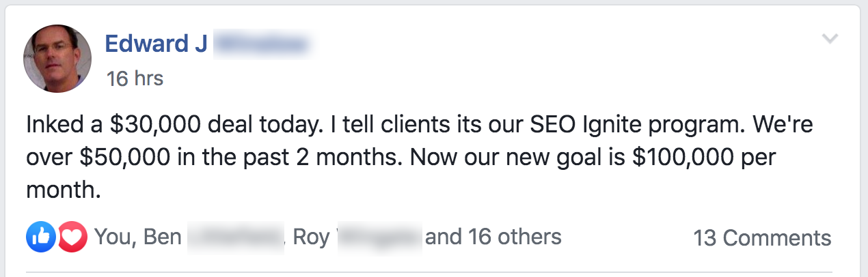
Task: Click the blurred surname beside Edward J
Action: [x=261, y=45]
